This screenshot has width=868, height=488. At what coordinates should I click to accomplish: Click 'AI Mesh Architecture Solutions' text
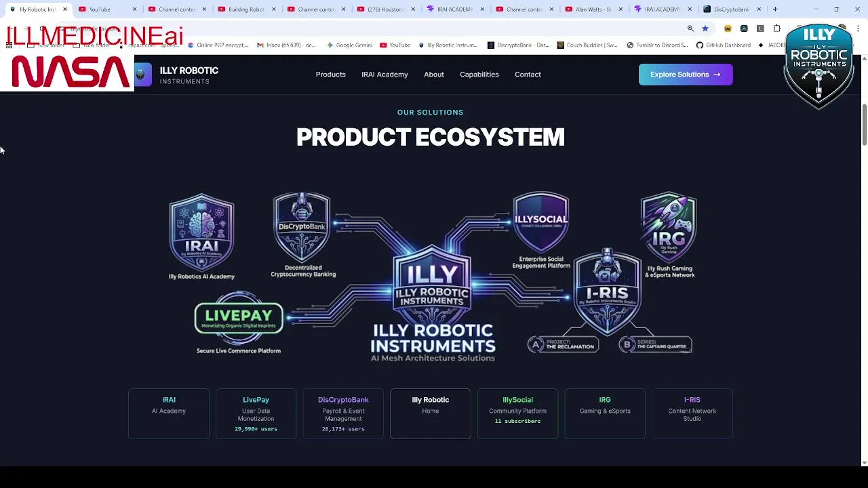coord(433,359)
